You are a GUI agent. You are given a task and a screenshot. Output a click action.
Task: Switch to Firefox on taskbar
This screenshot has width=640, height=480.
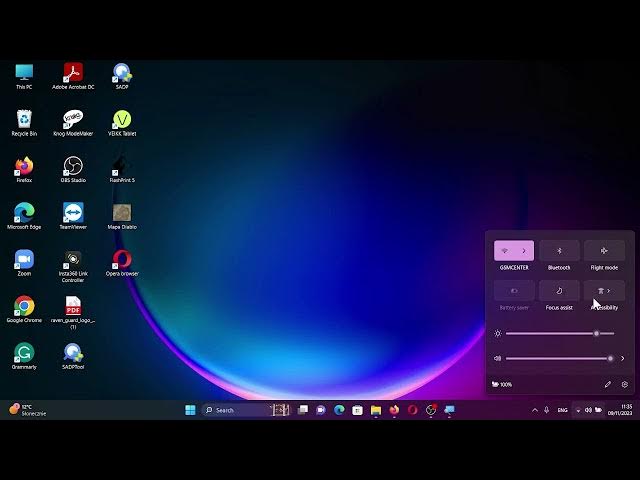(394, 410)
